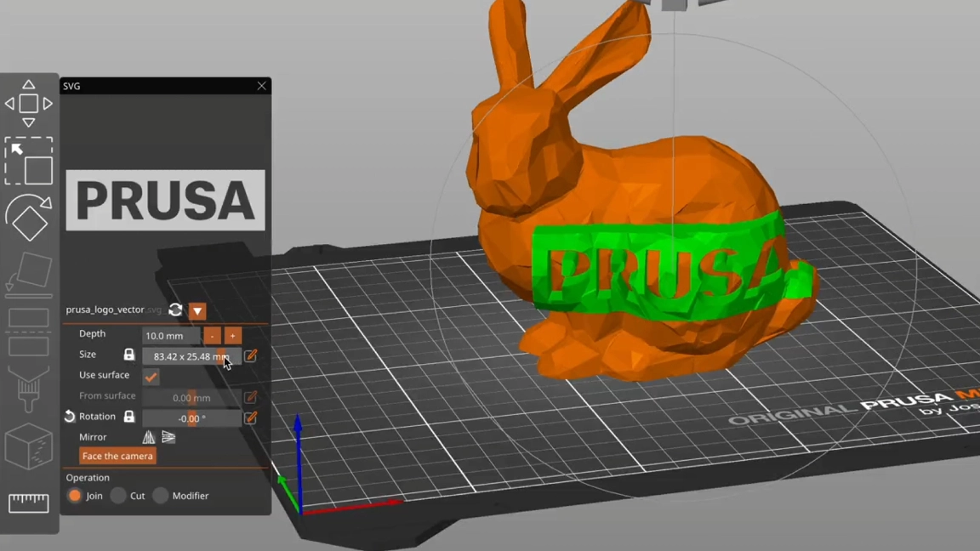
Task: Click the Face the camera button
Action: [x=117, y=456]
